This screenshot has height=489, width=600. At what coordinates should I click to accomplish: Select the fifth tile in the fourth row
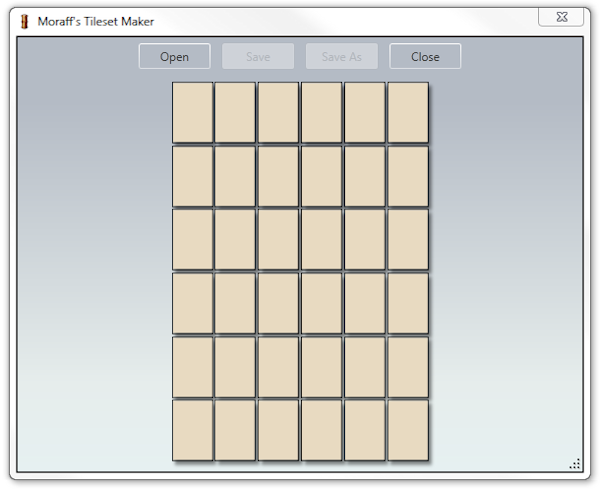pos(365,303)
